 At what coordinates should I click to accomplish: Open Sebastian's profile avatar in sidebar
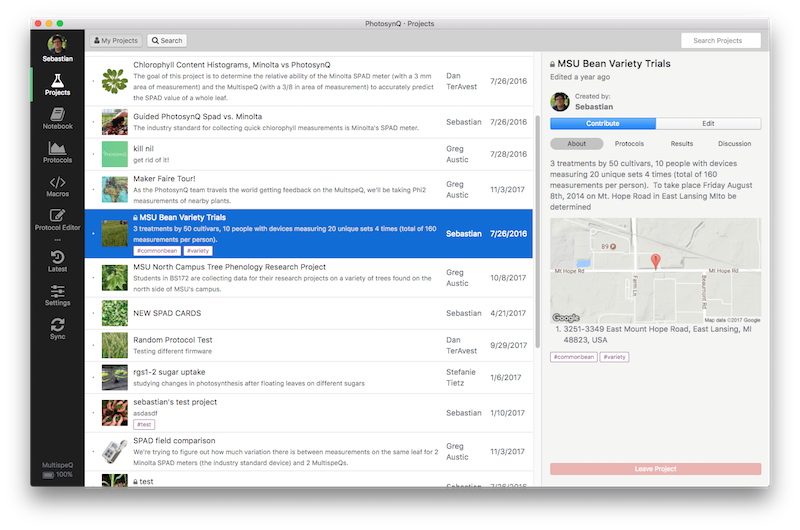57,44
